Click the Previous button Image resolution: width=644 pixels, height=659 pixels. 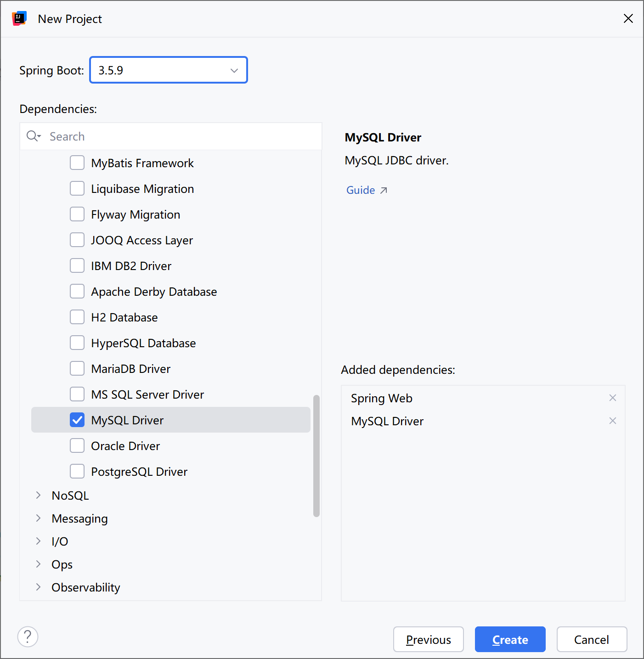429,639
